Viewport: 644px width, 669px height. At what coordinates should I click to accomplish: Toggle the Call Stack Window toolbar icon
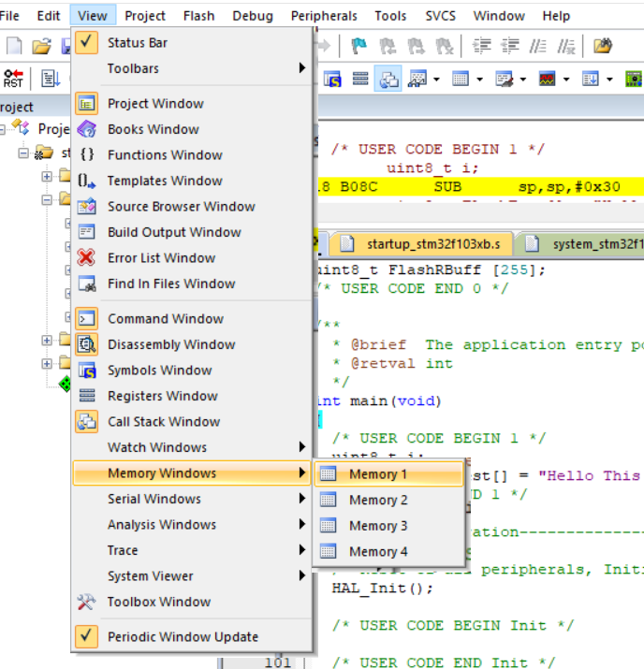point(388,79)
